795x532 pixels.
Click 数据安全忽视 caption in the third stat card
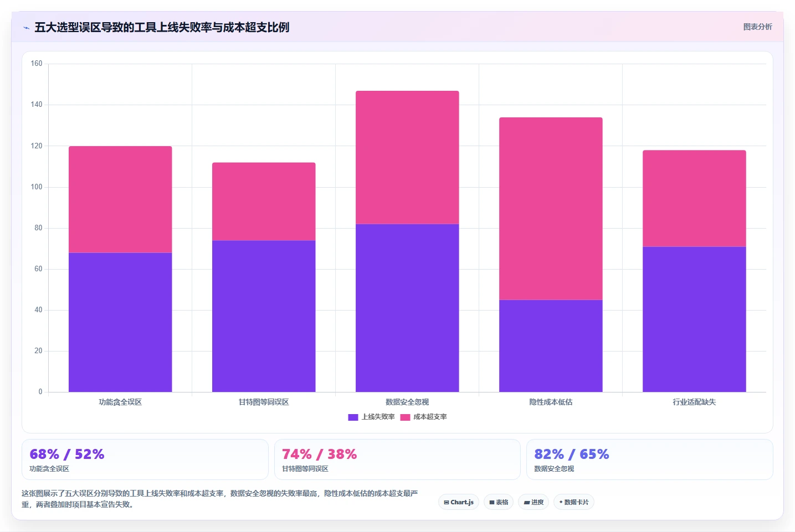pyautogui.click(x=554, y=469)
